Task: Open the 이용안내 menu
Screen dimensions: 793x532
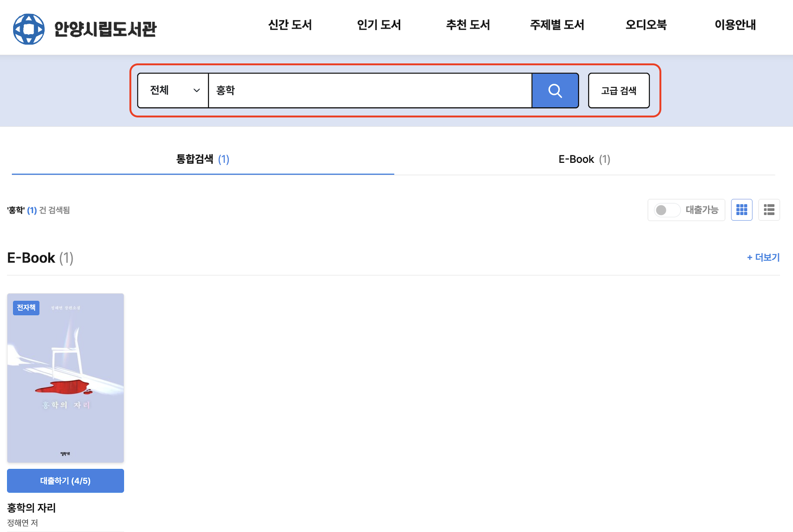Action: (735, 25)
